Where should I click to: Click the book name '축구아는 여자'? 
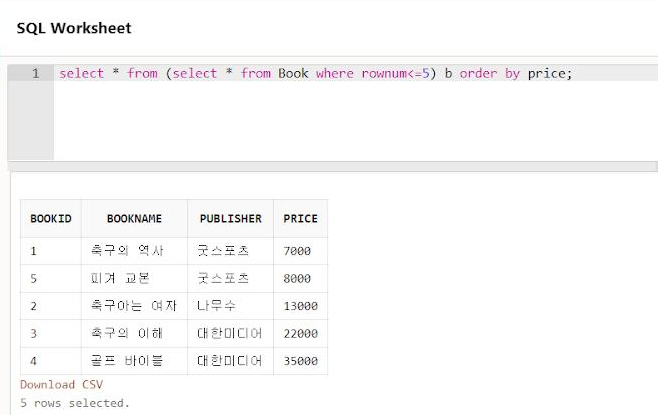click(x=134, y=305)
